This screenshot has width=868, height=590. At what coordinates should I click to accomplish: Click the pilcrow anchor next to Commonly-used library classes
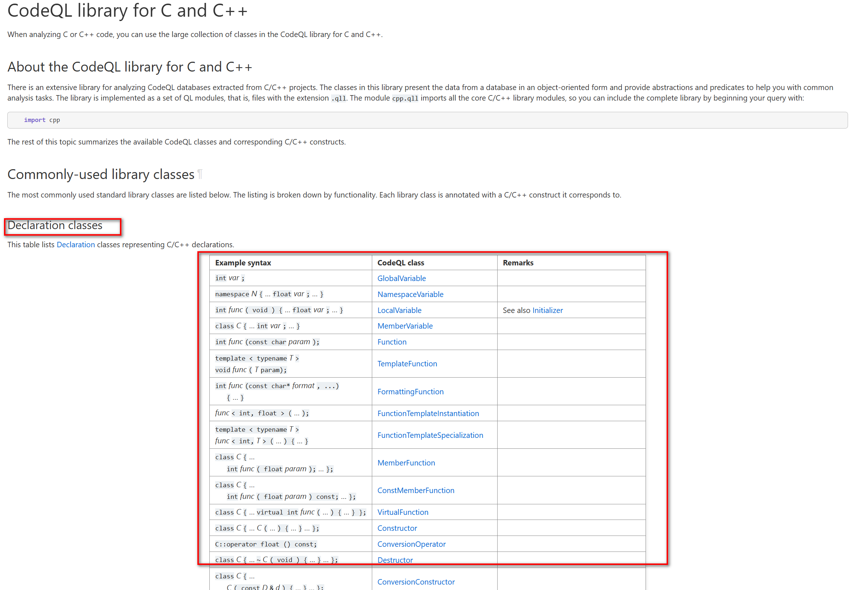pyautogui.click(x=200, y=174)
